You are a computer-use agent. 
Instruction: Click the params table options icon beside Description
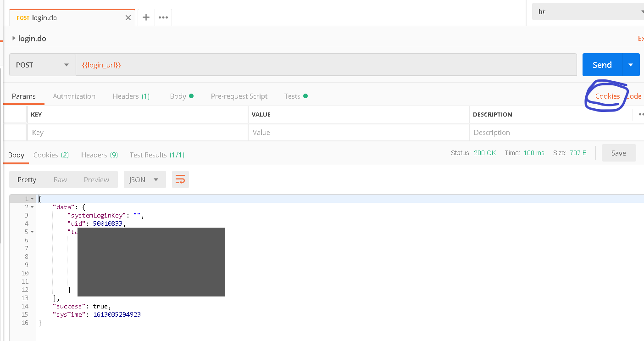pyautogui.click(x=640, y=114)
